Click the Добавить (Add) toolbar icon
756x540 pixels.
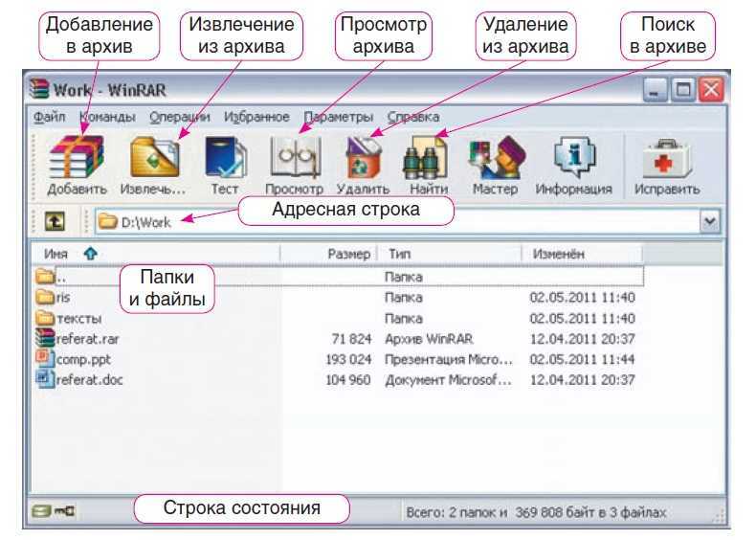tap(77, 157)
